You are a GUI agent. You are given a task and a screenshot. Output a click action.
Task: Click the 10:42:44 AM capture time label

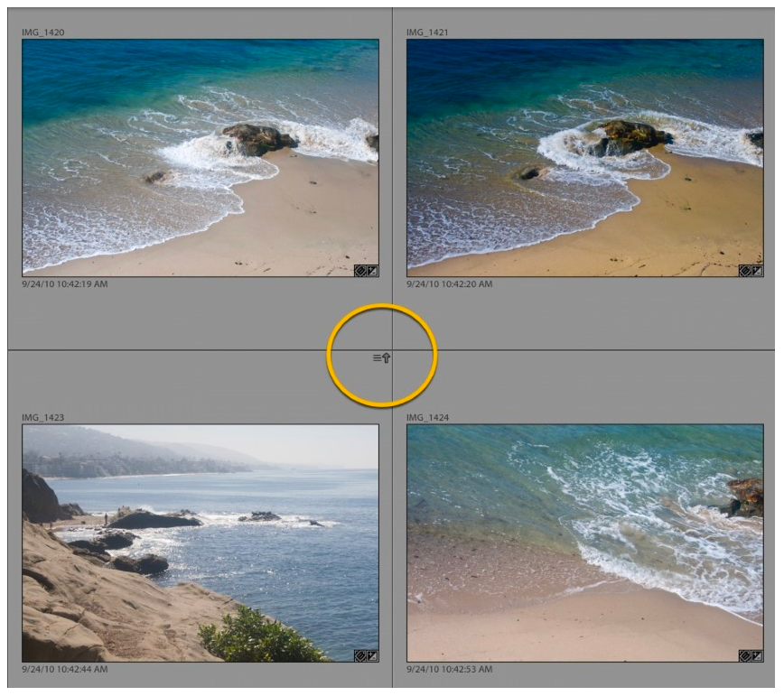(65, 670)
